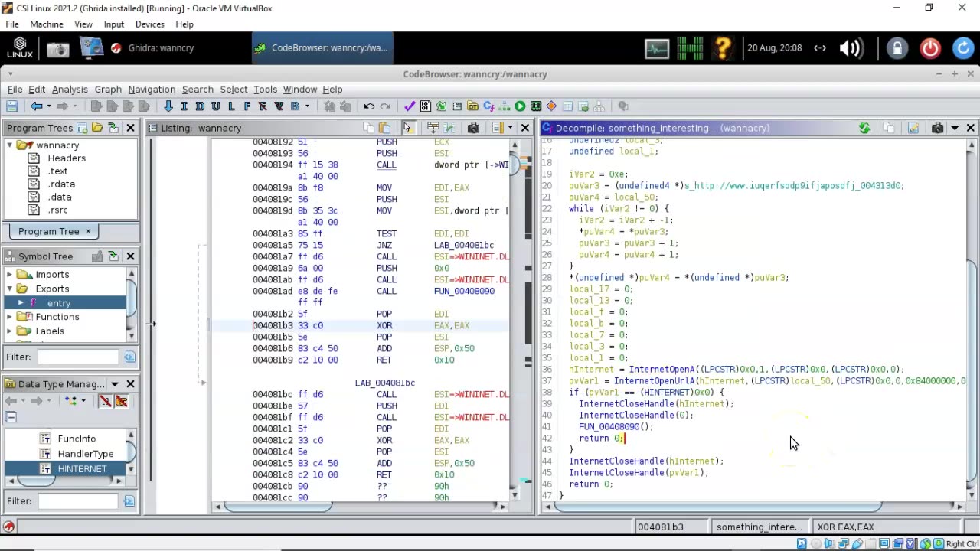The width and height of the screenshot is (980, 551).
Task: Click the purple checkmark icon in toolbar
Action: coord(410,106)
